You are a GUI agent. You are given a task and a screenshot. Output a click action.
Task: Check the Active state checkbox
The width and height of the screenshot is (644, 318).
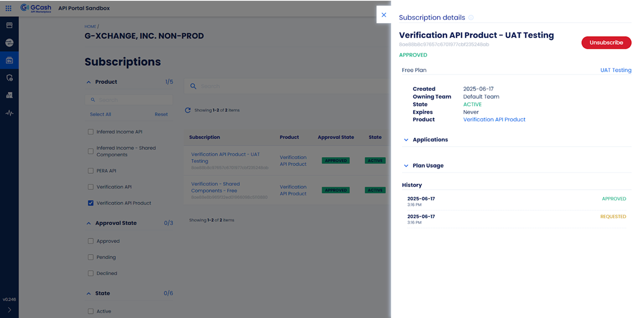click(90, 311)
